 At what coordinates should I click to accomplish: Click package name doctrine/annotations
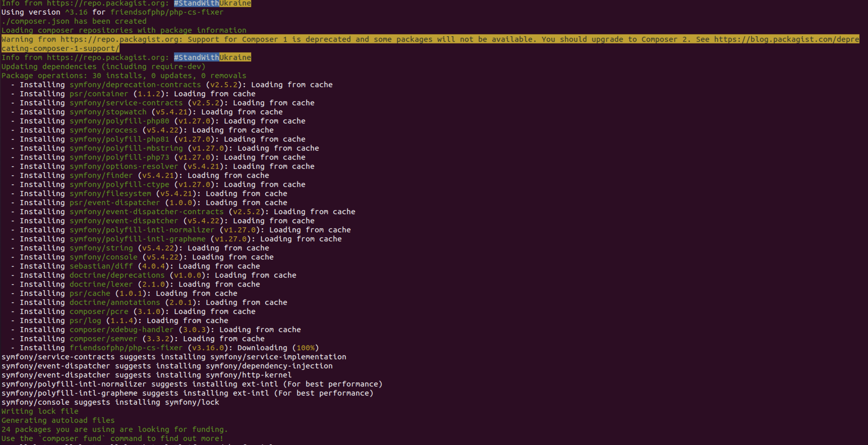[114, 303]
